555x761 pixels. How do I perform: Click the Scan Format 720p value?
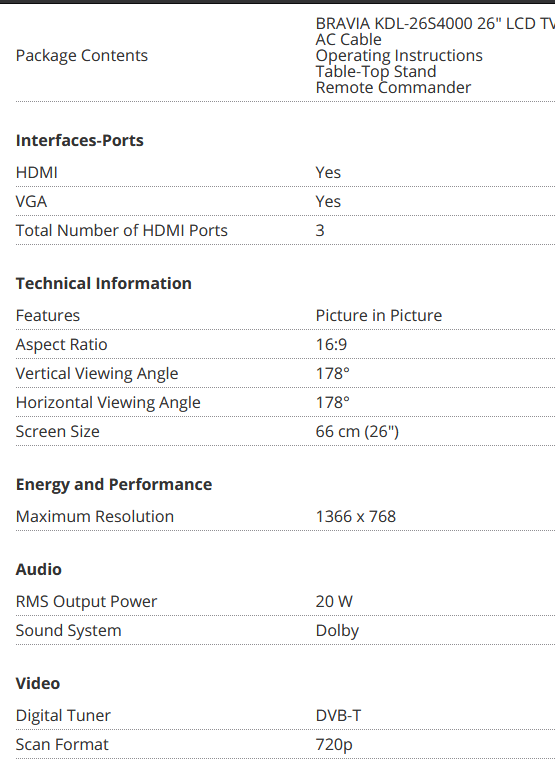point(334,744)
